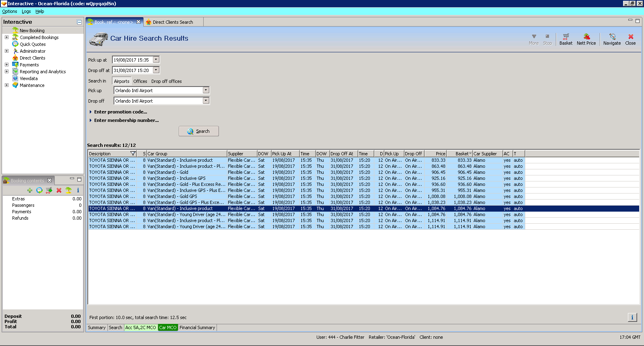Click red delete X in Booking contents toolbar
The height and width of the screenshot is (346, 644).
pyautogui.click(x=59, y=190)
